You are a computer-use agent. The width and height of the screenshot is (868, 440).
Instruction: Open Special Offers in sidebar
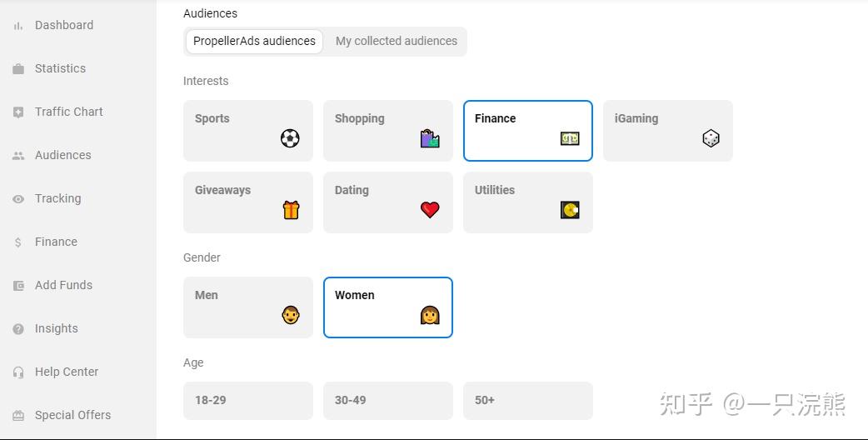click(72, 415)
